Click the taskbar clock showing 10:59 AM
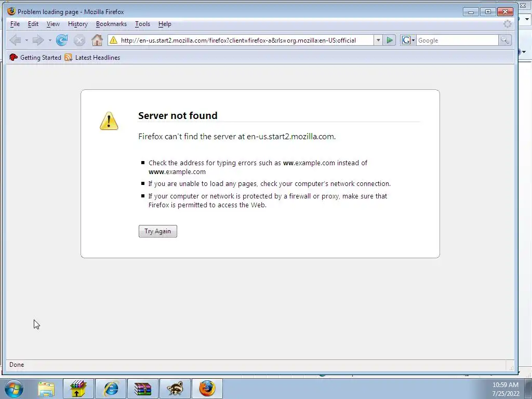Viewport: 532px width, 399px height. 506,385
